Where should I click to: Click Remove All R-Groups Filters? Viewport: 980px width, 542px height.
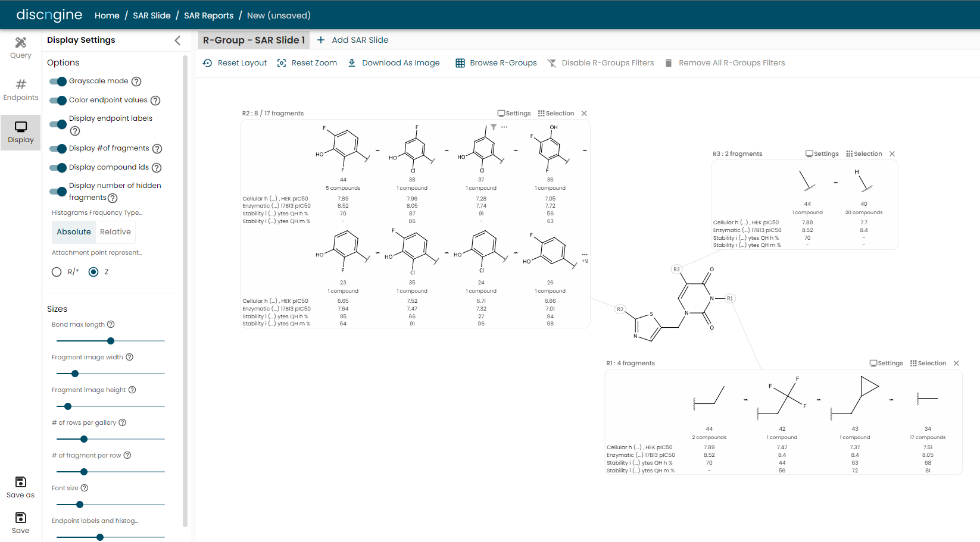click(x=724, y=63)
